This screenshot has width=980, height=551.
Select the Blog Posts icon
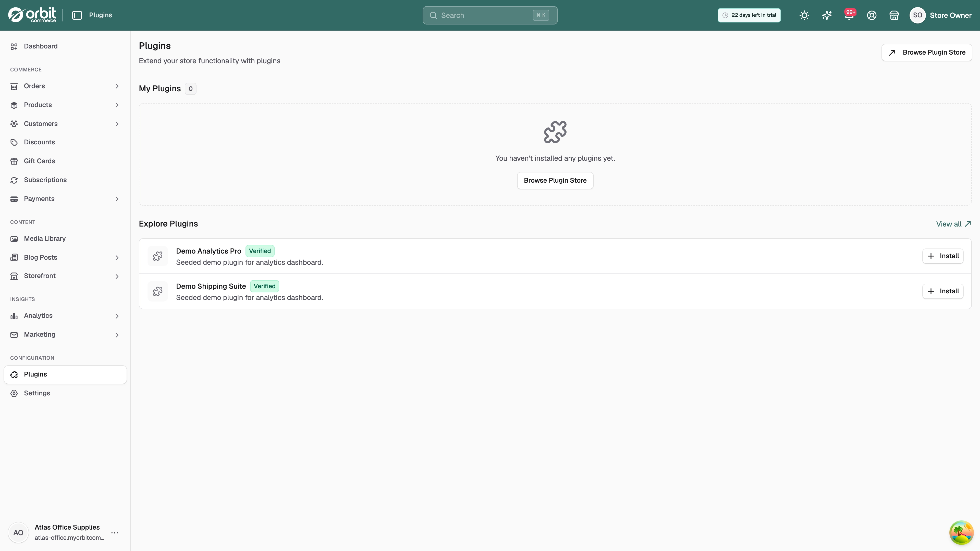pos(14,257)
